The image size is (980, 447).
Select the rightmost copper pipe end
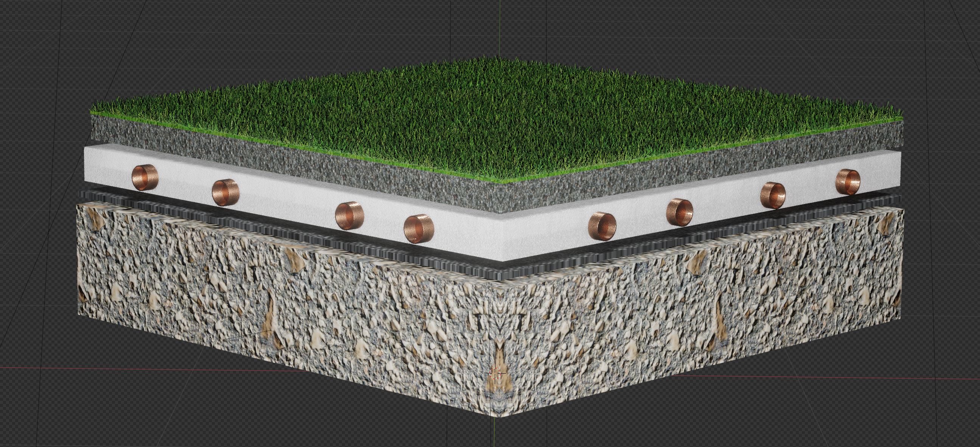click(848, 182)
